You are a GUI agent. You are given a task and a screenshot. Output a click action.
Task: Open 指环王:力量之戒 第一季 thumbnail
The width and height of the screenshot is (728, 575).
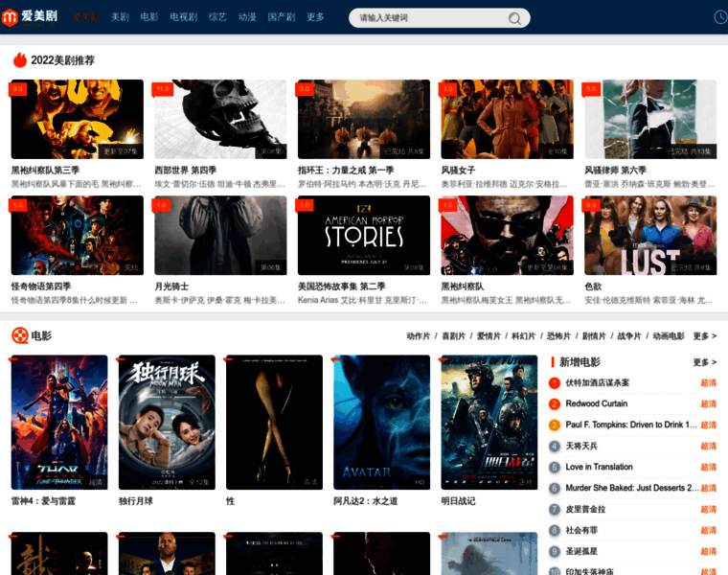click(364, 120)
